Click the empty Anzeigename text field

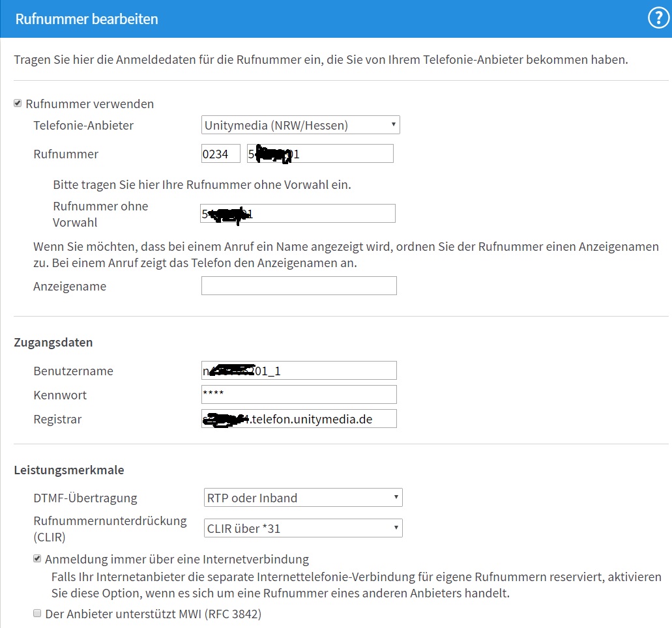299,286
